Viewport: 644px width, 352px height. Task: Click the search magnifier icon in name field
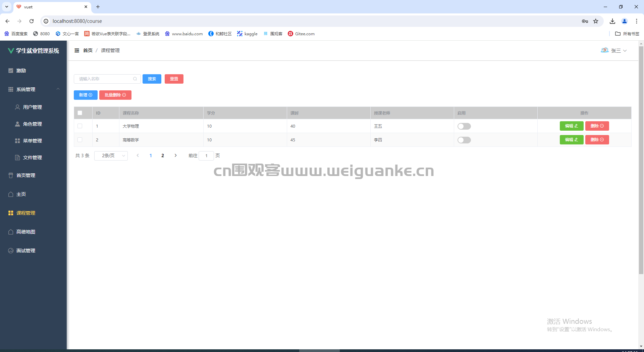point(135,79)
